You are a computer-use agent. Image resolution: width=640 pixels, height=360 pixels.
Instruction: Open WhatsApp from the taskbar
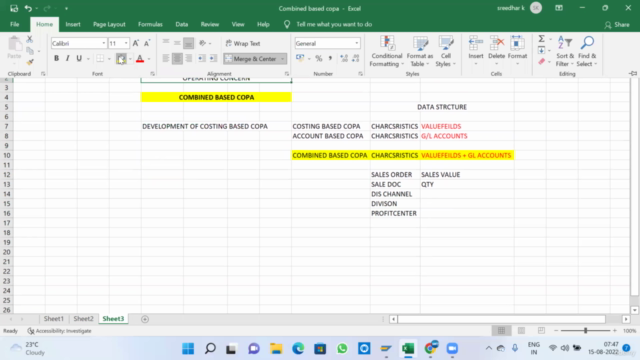click(x=342, y=349)
